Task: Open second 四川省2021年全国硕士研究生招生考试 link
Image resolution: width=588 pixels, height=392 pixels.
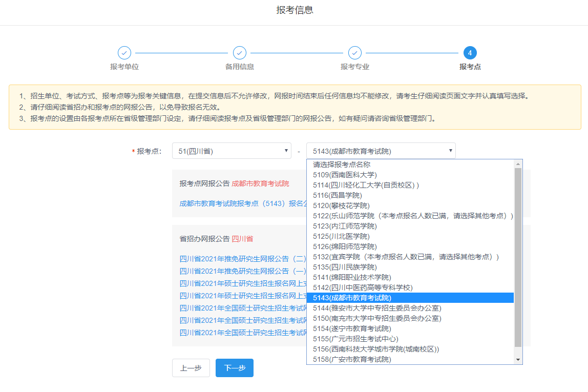Action: (243, 320)
